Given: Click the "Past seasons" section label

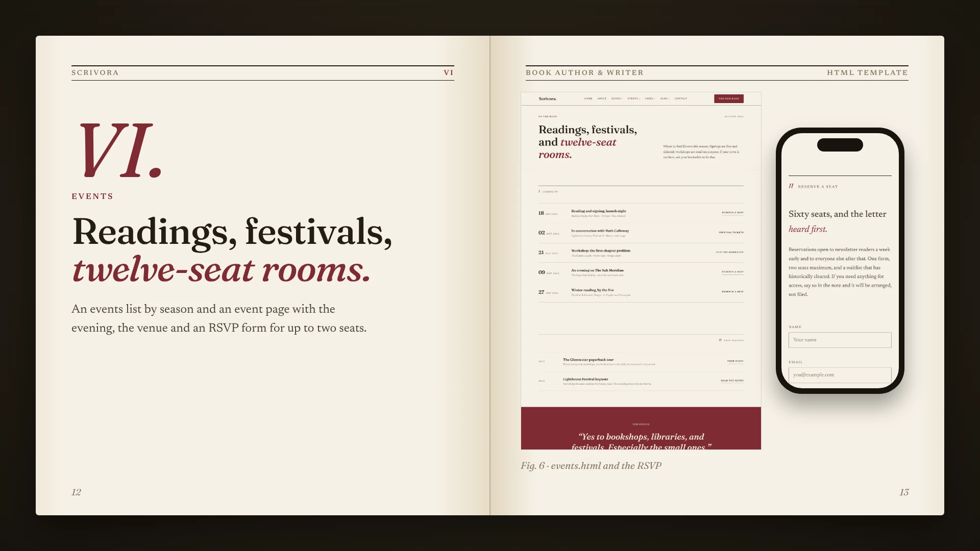Looking at the screenshot, I should [x=733, y=340].
